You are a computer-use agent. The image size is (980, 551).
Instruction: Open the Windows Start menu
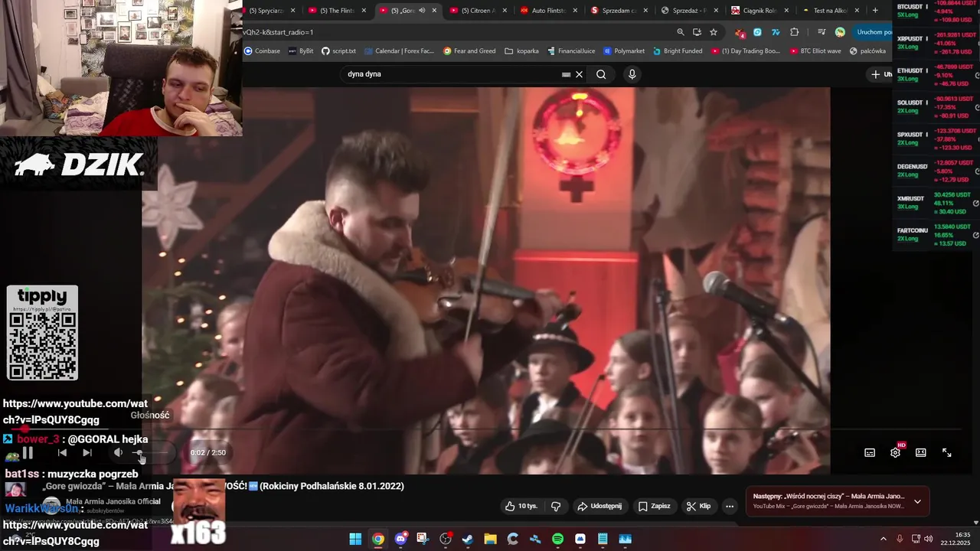[355, 539]
